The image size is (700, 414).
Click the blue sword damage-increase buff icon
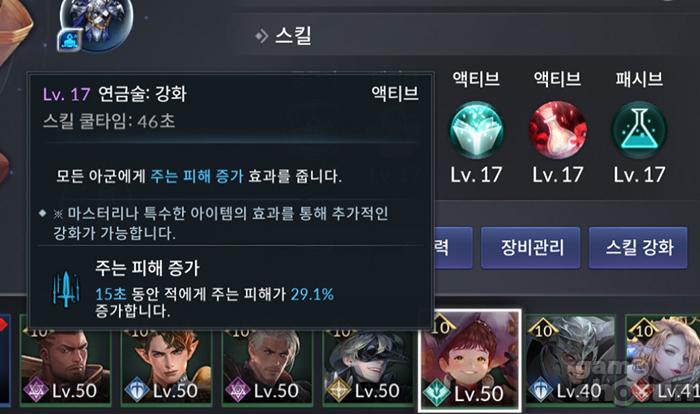point(66,289)
